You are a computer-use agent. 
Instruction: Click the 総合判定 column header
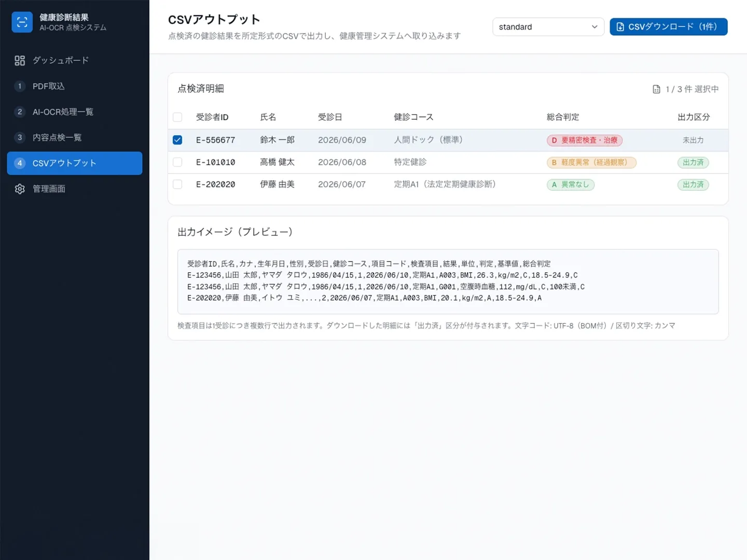563,117
